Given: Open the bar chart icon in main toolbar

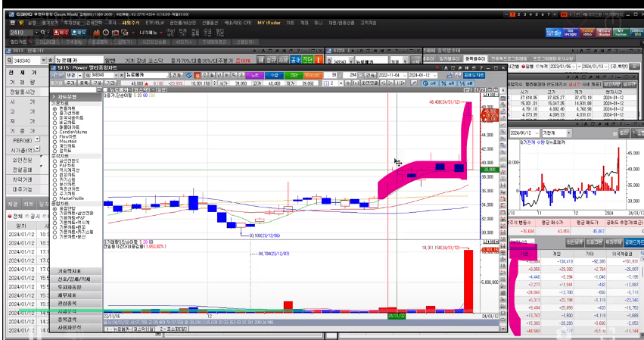Looking at the screenshot, I should tap(97, 33).
